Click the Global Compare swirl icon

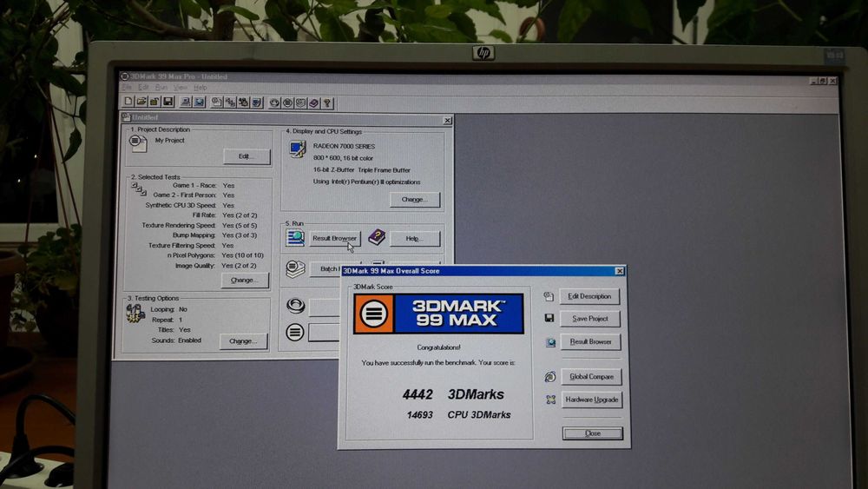click(550, 377)
